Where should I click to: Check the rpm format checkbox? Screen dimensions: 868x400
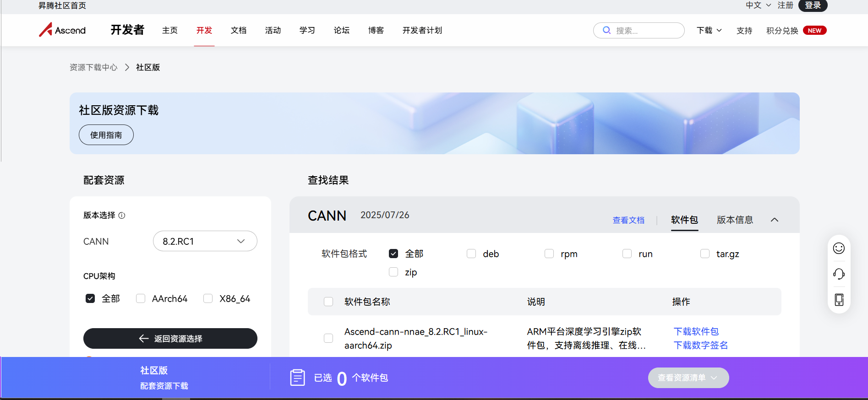click(549, 254)
